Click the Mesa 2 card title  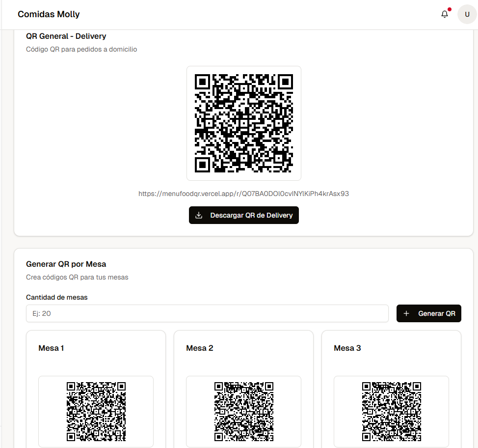200,348
